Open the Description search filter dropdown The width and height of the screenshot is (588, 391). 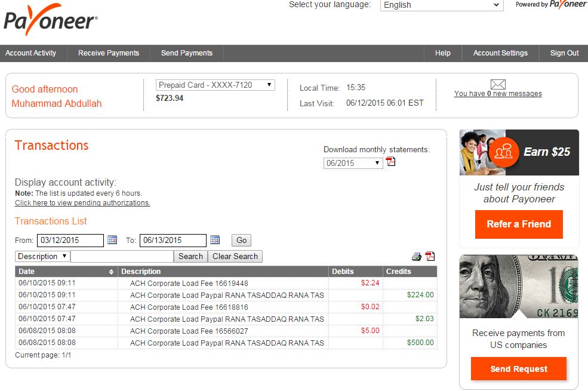42,257
